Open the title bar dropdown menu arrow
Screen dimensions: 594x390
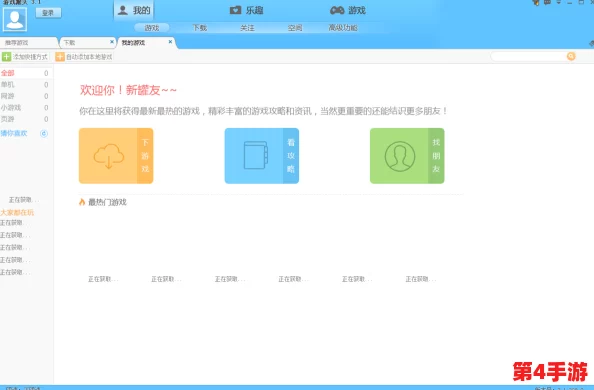tap(558, 2)
